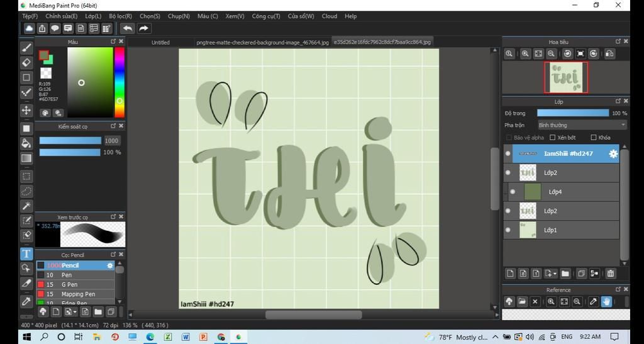Select the G Pen brush
Image resolution: width=644 pixels, height=344 pixels.
[x=75, y=284]
